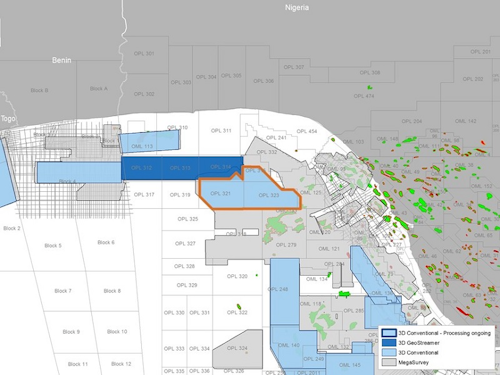Click the OPL 204 block label

pyautogui.click(x=412, y=121)
